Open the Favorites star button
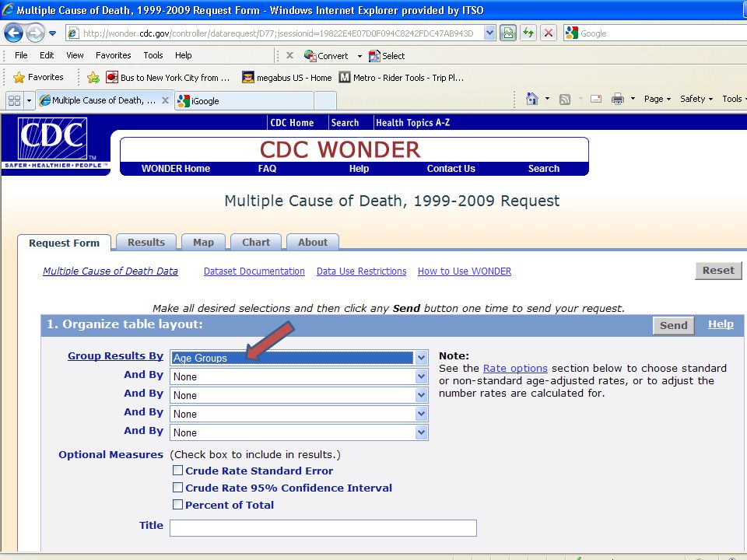 point(39,77)
